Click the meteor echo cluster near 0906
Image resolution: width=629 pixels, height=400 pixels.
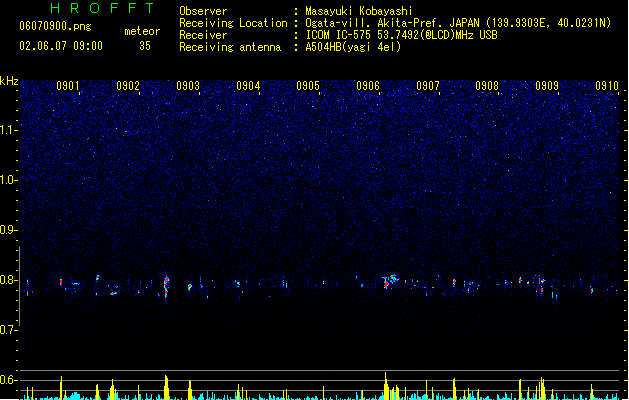pyautogui.click(x=388, y=281)
